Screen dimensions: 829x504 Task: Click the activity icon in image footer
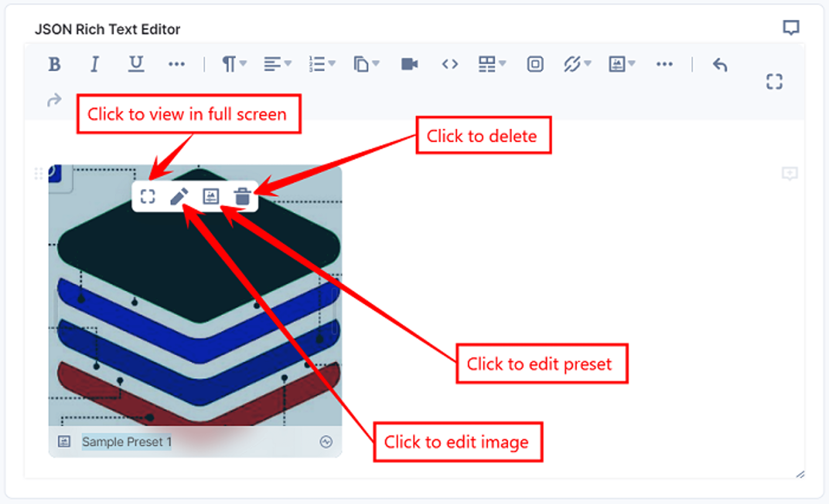326,442
